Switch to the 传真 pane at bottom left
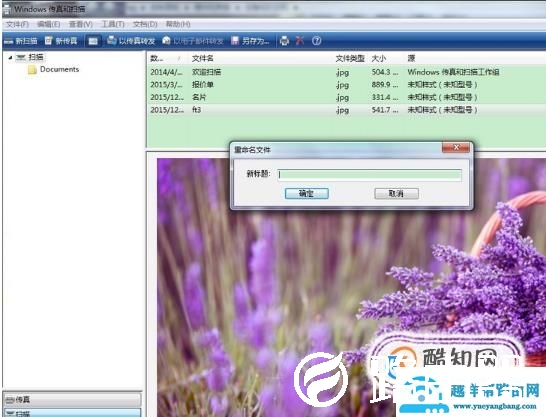Screen dimensions: 546x417 tap(72, 400)
